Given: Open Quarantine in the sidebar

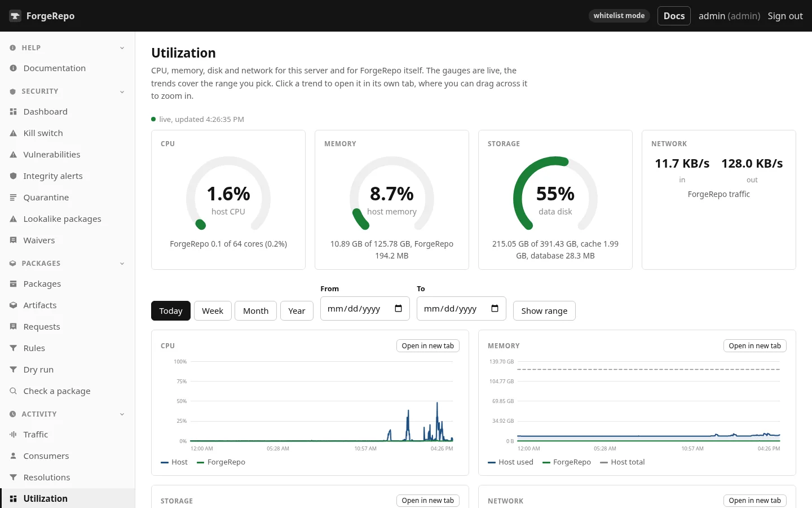Looking at the screenshot, I should pyautogui.click(x=68, y=198).
